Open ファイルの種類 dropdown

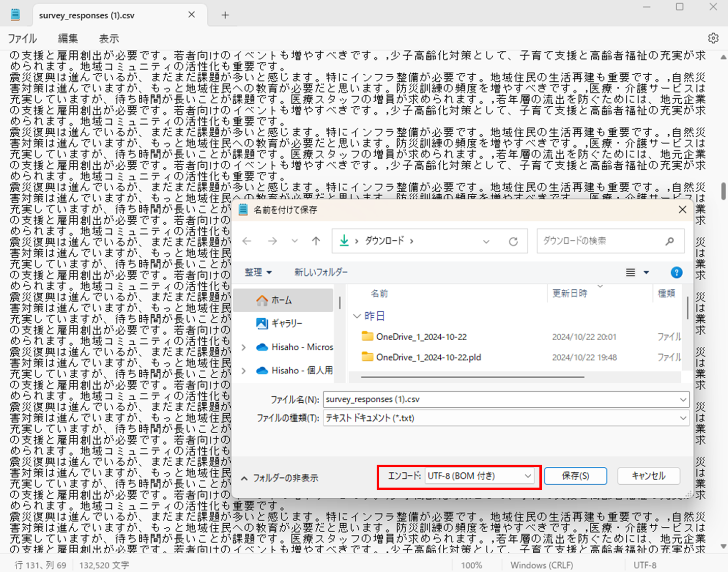[x=506, y=418]
